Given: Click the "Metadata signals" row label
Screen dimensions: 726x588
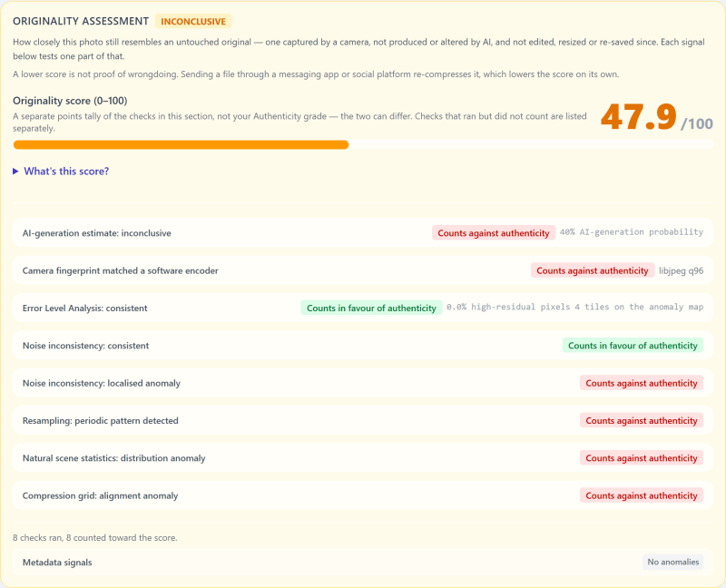Looking at the screenshot, I should pyautogui.click(x=57, y=563).
